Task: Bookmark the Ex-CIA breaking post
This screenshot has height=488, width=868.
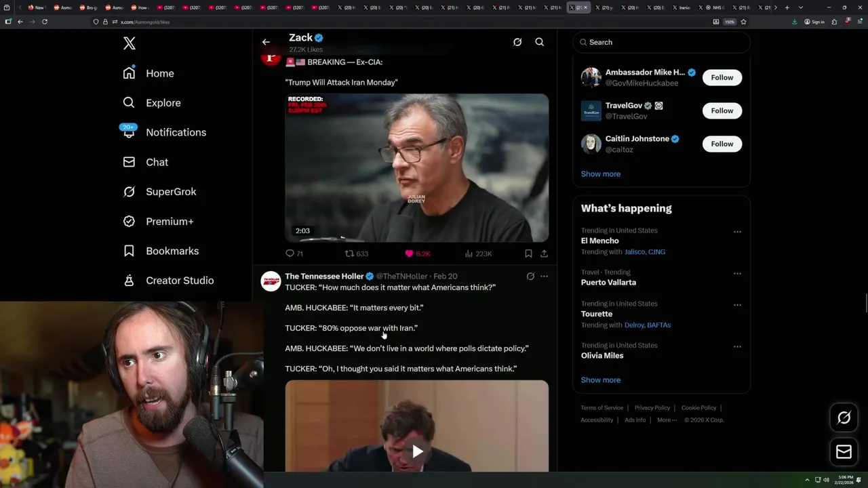Action: click(x=528, y=253)
